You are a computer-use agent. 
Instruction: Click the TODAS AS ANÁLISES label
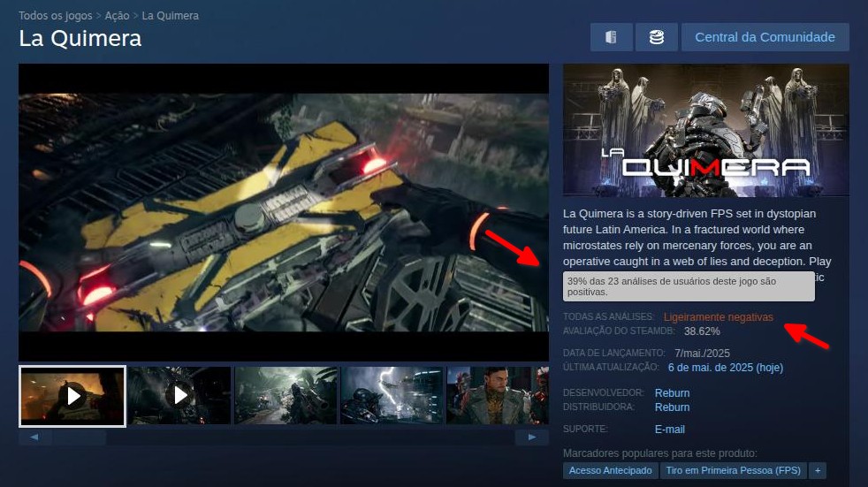tap(608, 316)
